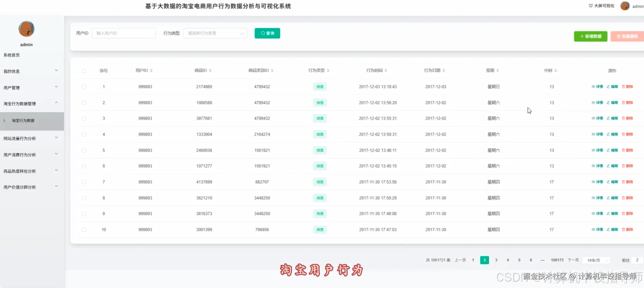Click the 查询 search button
This screenshot has height=288, width=644.
coord(267,33)
